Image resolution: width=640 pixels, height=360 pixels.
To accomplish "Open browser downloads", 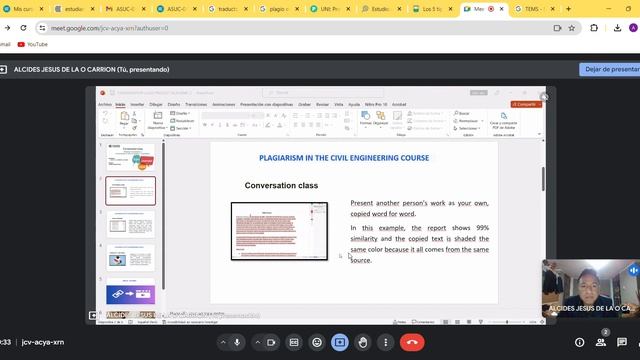I will (617, 28).
